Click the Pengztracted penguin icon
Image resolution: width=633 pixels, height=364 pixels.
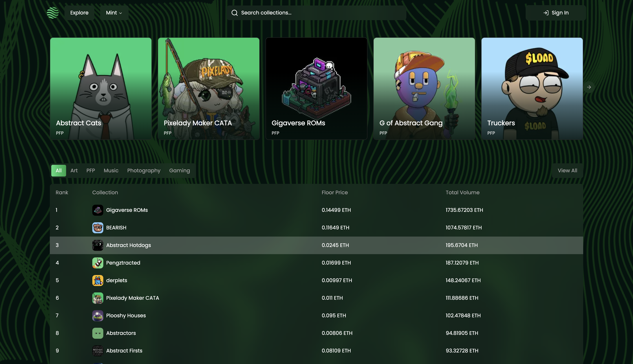coord(97,263)
